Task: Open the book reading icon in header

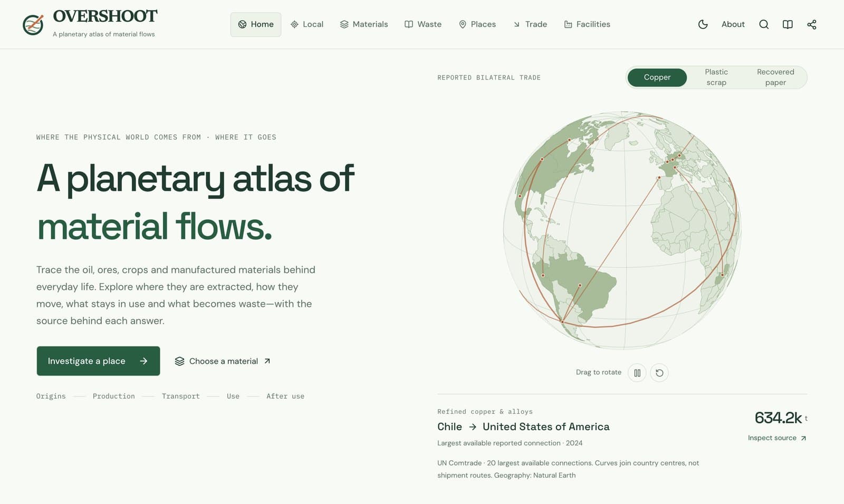Action: pos(788,24)
